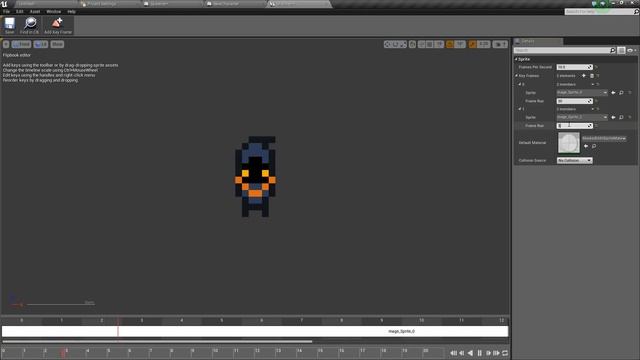Click the Frames Per Second value field
The height and width of the screenshot is (360, 640).
pyautogui.click(x=574, y=67)
